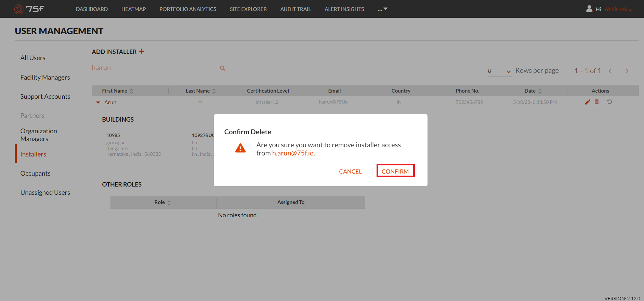The image size is (644, 301).
Task: Click the Installer L2 cell
Action: 267,102
